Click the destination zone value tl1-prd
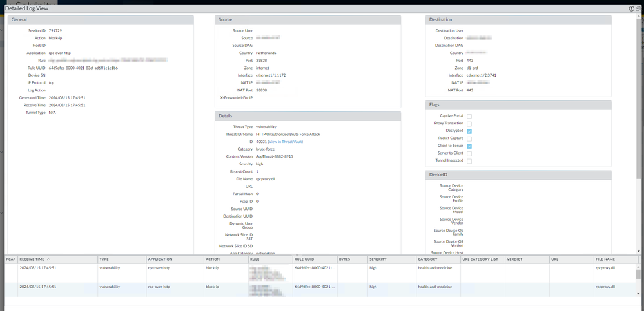Screen dimensions: 644x311 tap(473, 68)
